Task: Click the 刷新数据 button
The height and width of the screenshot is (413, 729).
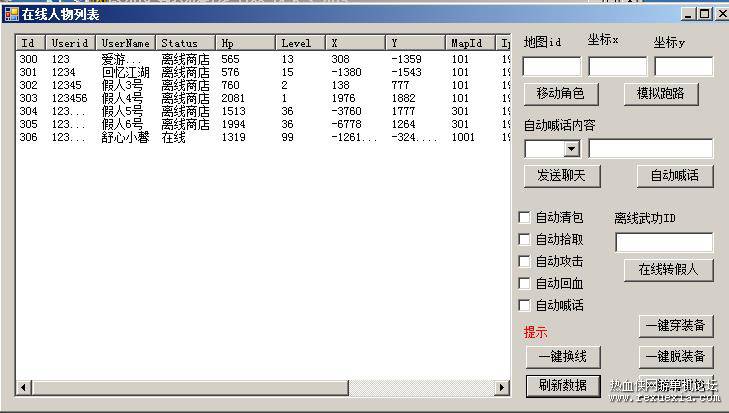Action: point(563,386)
